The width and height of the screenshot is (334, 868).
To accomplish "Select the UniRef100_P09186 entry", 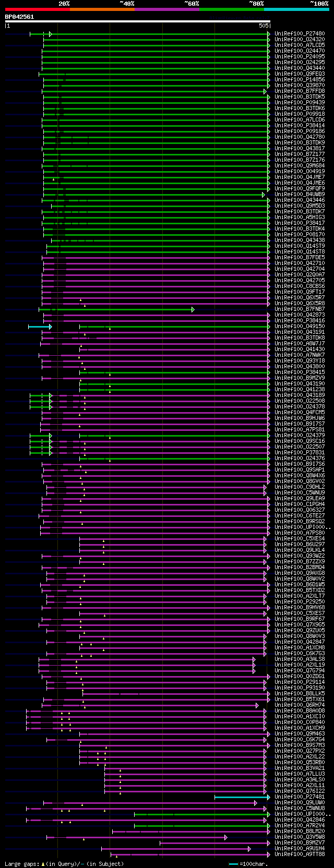I will 300,131.
